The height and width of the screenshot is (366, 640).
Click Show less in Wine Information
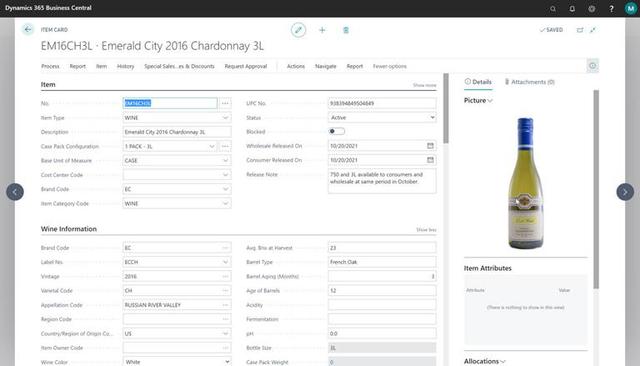426,230
